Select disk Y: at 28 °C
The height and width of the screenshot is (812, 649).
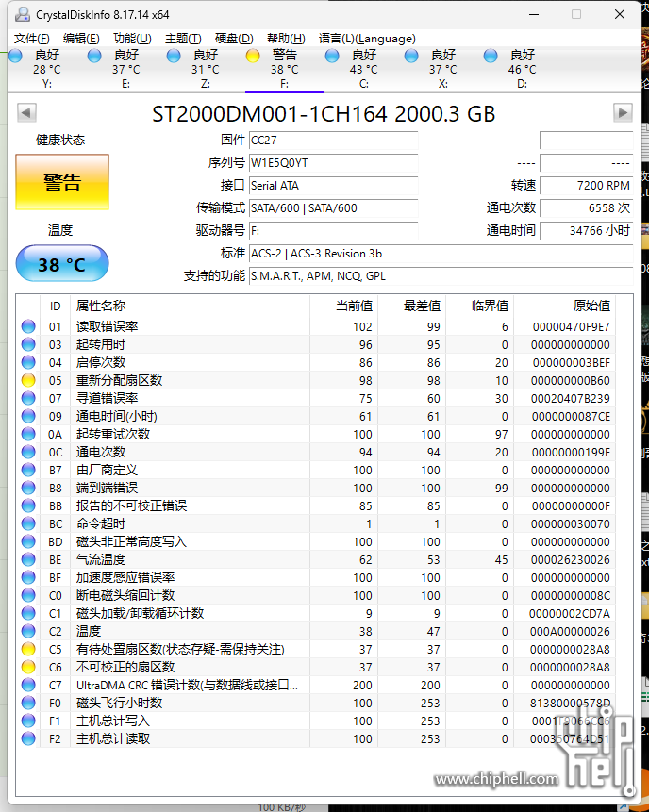point(46,69)
